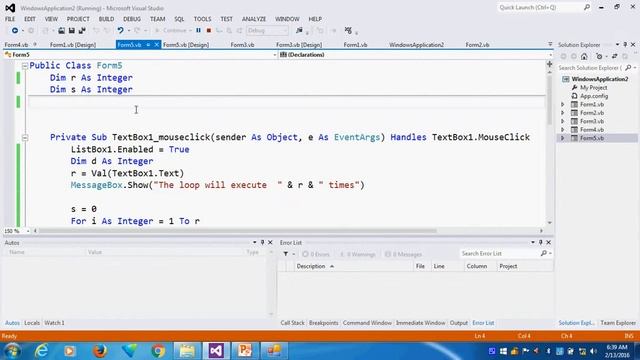Open the BUILD menu
The width and height of the screenshot is (640, 360).
tap(107, 19)
